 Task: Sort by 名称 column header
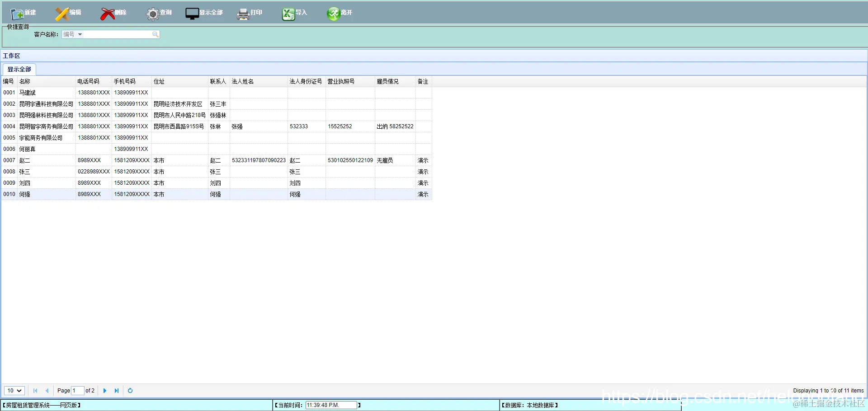click(47, 82)
